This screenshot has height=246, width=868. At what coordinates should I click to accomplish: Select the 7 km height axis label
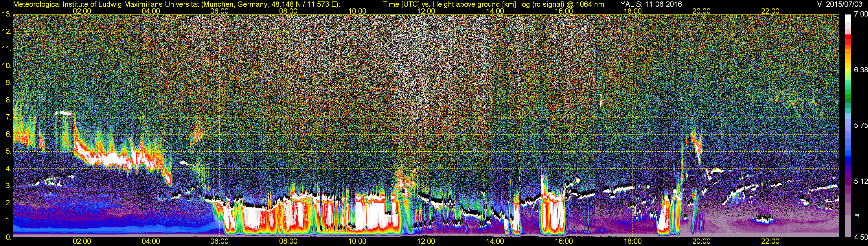point(8,117)
